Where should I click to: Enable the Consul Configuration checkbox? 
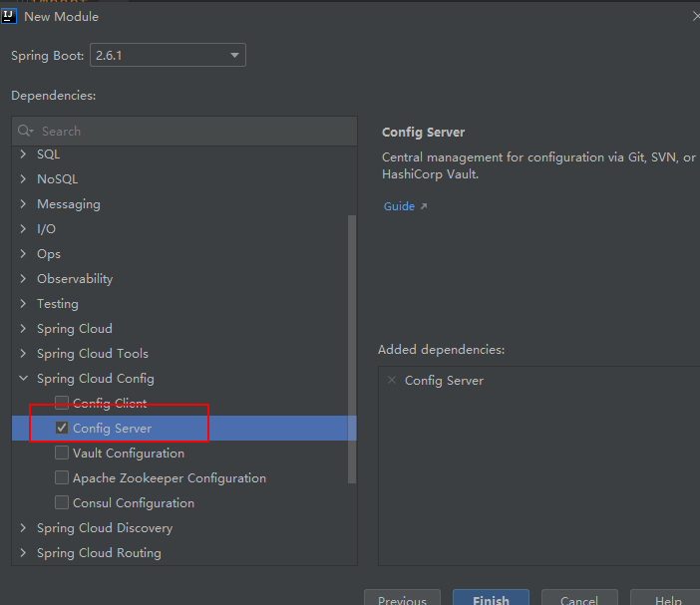(x=62, y=502)
